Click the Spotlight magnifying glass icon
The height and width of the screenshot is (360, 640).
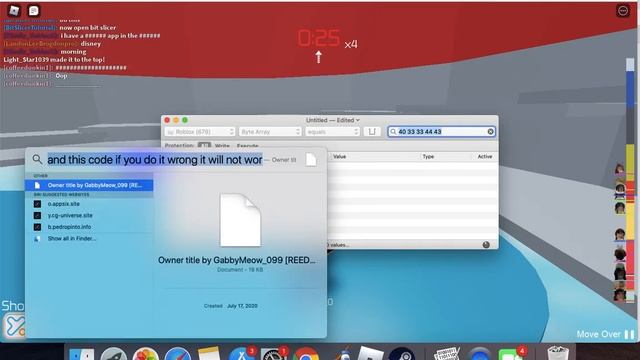tap(37, 159)
